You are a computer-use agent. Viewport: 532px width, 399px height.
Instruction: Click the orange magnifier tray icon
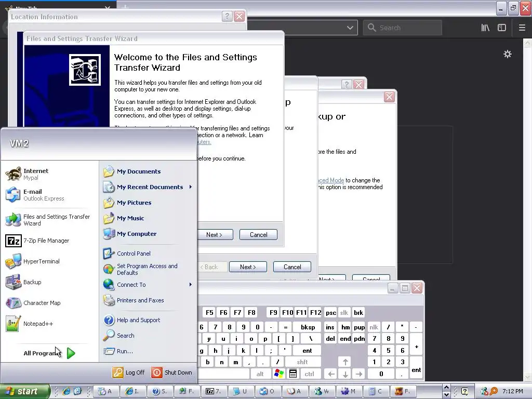tap(494, 392)
